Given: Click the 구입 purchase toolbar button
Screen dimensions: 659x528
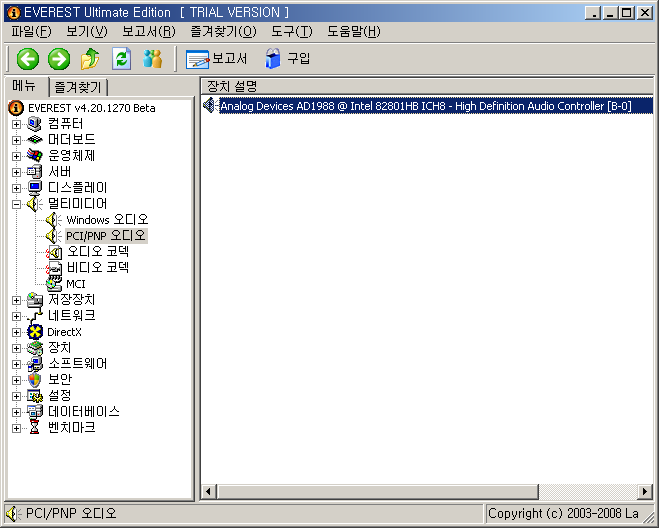Looking at the screenshot, I should 287,59.
